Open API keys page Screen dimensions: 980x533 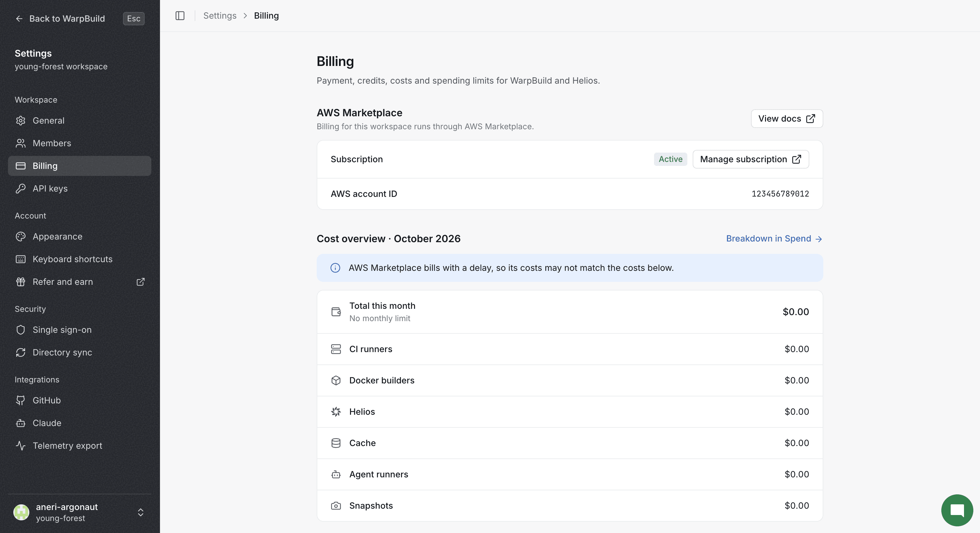pos(80,189)
